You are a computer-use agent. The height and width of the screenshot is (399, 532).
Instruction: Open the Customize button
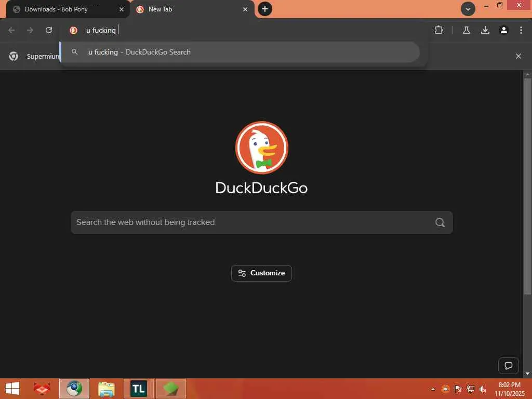[x=261, y=273]
